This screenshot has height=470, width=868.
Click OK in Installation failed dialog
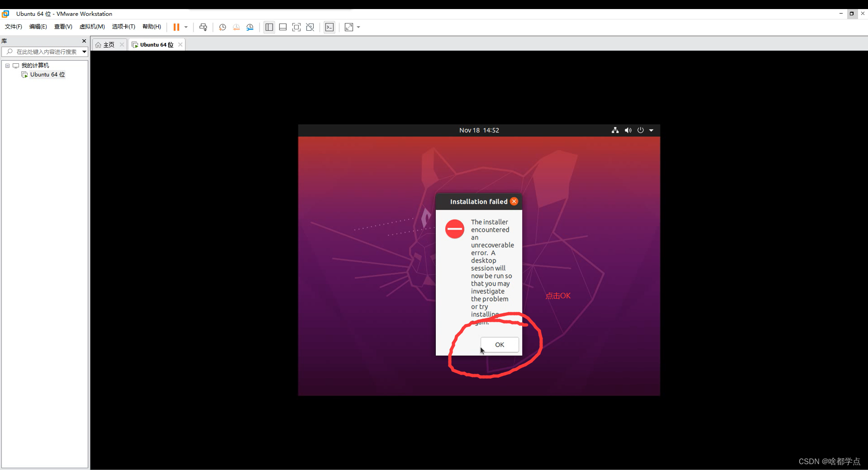point(500,345)
